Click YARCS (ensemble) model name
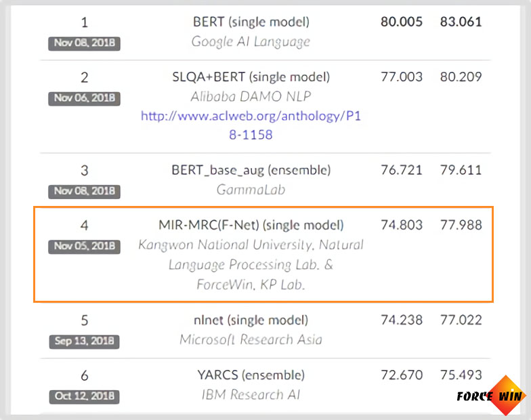 pos(251,375)
